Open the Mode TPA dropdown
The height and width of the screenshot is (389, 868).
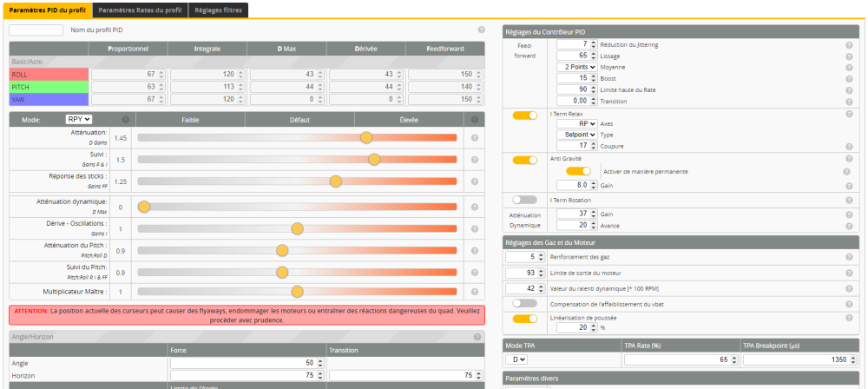pos(517,359)
